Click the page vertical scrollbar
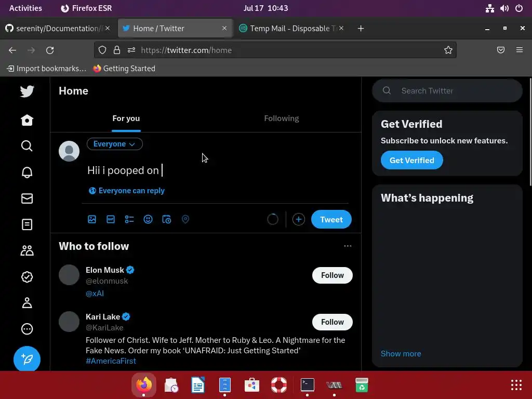Image resolution: width=532 pixels, height=399 pixels. point(530,131)
